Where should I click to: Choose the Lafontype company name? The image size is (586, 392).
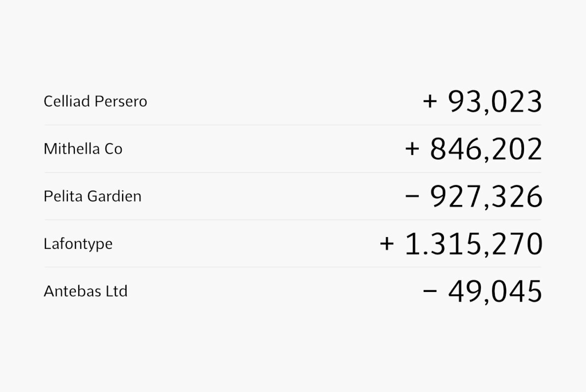78,244
